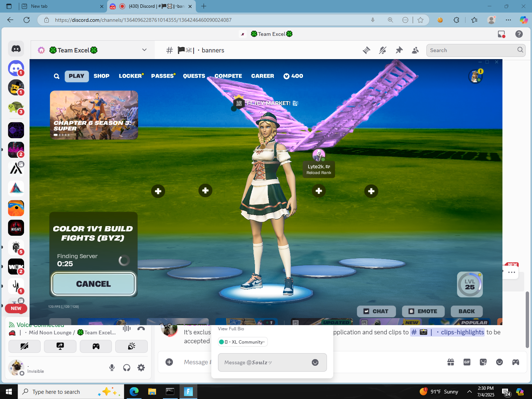Image resolution: width=532 pixels, height=399 pixels.
Task: Toggle the member list icon
Action: [415, 50]
